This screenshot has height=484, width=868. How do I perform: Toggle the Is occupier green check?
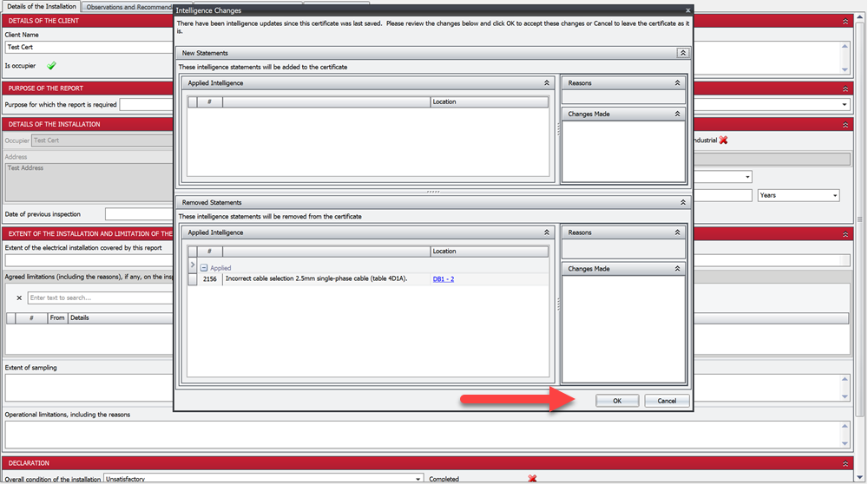click(x=51, y=66)
